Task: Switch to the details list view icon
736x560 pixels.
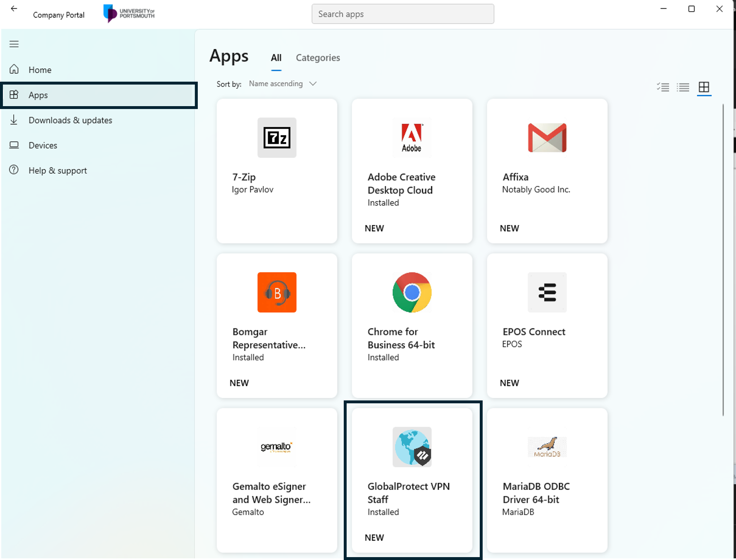Action: pyautogui.click(x=683, y=87)
